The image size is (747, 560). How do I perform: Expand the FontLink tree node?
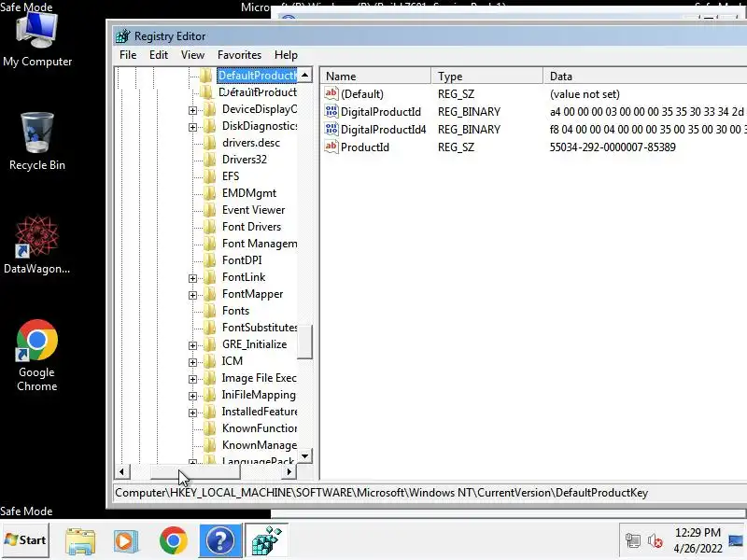(x=192, y=278)
